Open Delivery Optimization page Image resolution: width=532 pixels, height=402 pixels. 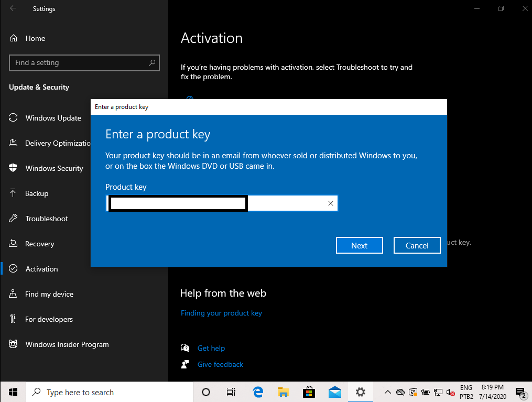(58, 143)
